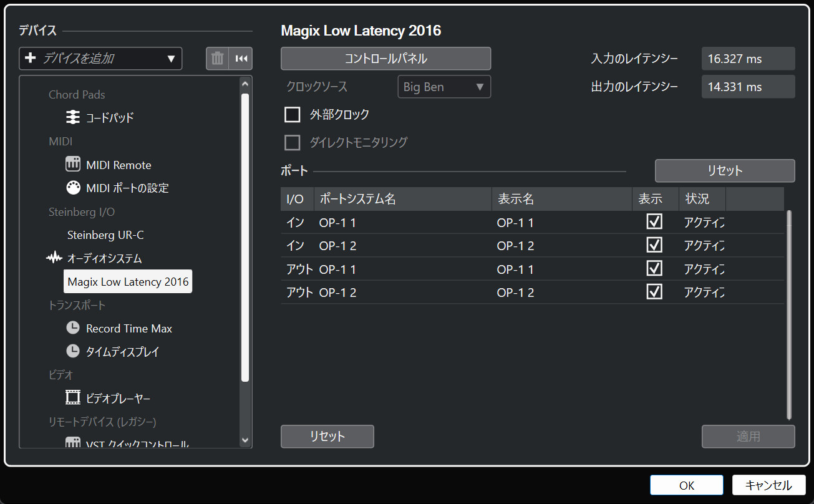Click the リモートデバイス (レガシー) category label
The width and height of the screenshot is (814, 504).
coord(102,422)
